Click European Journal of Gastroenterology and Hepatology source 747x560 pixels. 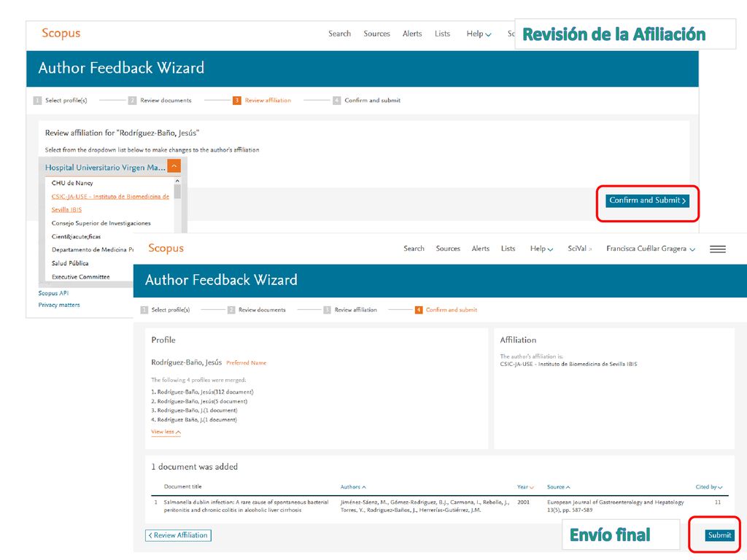click(615, 502)
